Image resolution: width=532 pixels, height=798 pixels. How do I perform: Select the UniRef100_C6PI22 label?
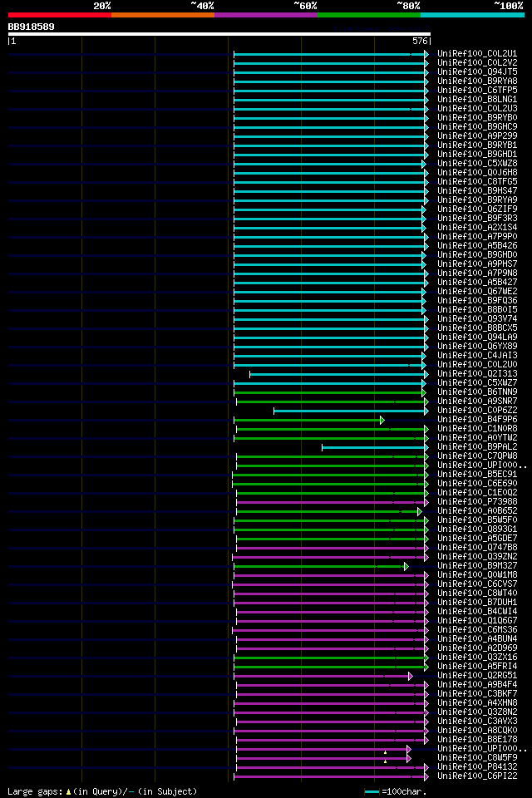[x=477, y=777]
